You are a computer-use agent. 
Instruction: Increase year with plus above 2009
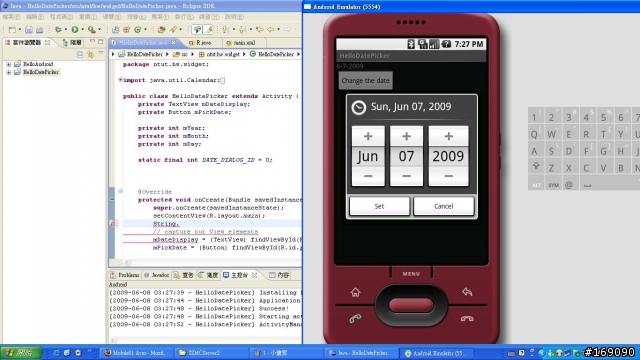(448, 136)
